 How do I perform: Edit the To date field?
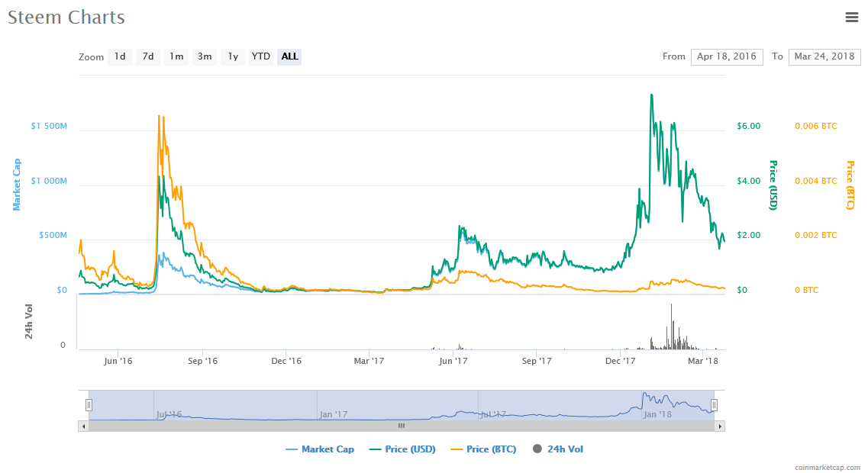coord(824,56)
